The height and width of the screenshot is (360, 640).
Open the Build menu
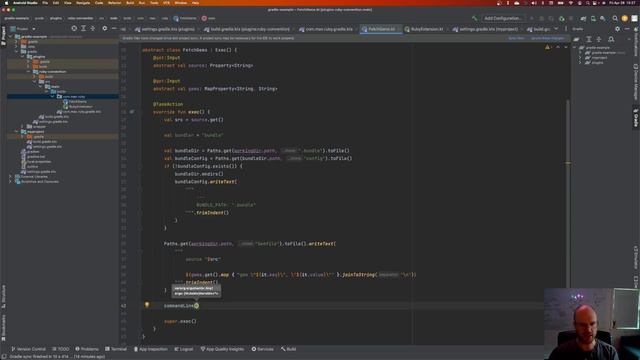130,3
